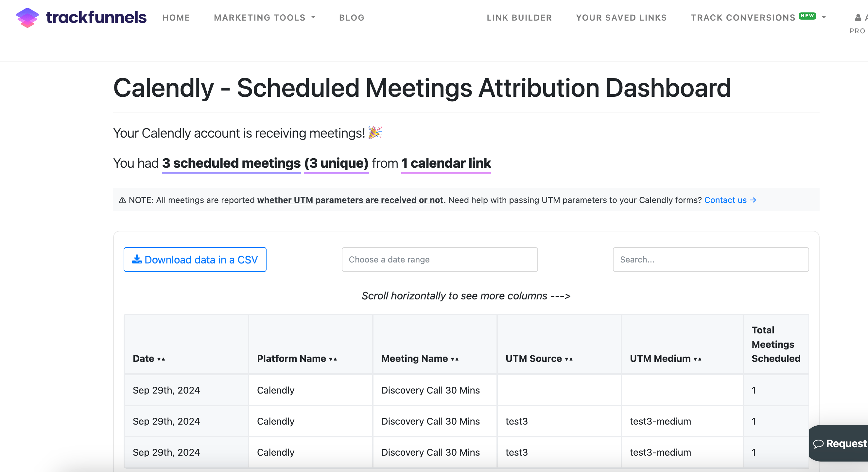
Task: Click into the Search field
Action: 711,260
